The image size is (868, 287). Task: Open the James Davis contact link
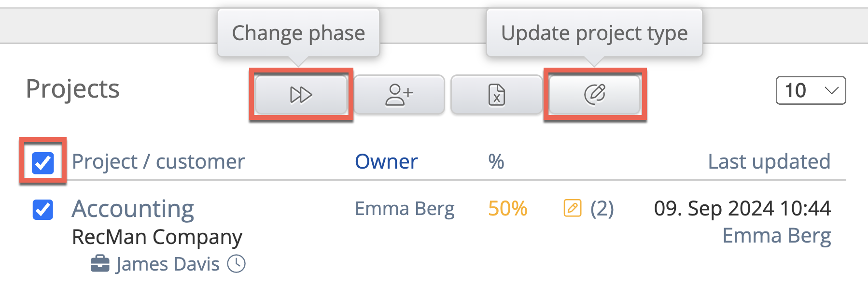[x=168, y=264]
